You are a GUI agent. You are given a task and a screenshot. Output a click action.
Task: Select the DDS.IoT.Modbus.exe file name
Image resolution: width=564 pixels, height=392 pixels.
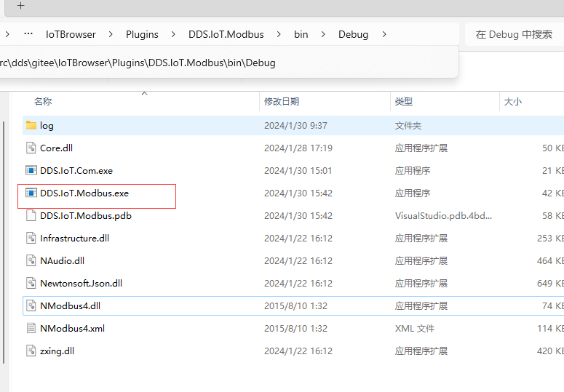tap(84, 193)
